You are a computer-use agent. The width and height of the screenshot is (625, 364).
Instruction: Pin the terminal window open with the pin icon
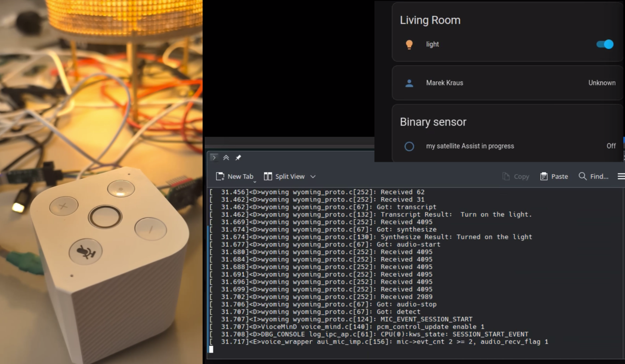(x=238, y=158)
